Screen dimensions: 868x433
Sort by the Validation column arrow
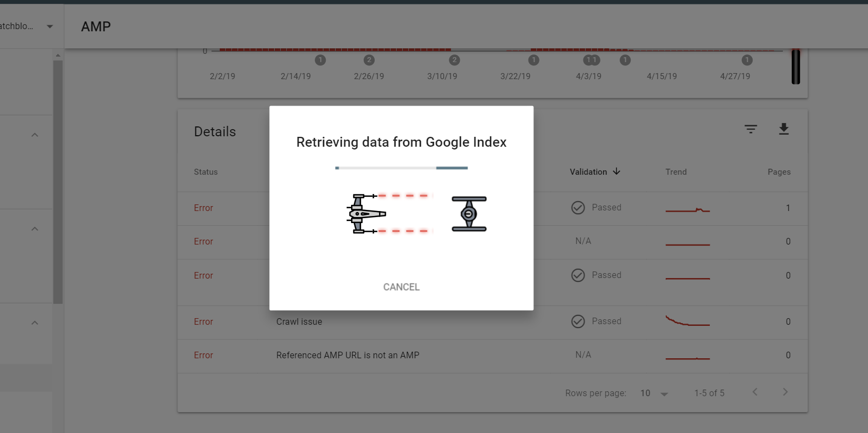click(x=616, y=171)
